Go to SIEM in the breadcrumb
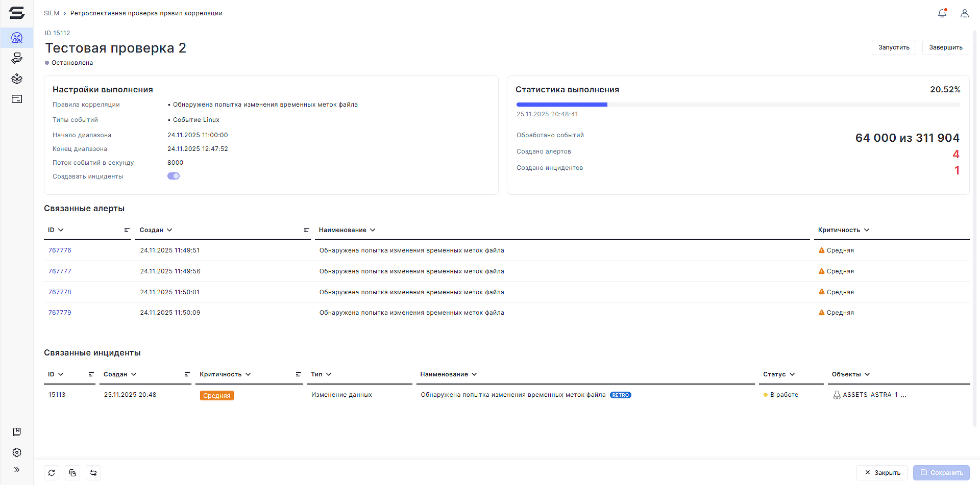Screen dimensions: 980x485 click(52, 13)
